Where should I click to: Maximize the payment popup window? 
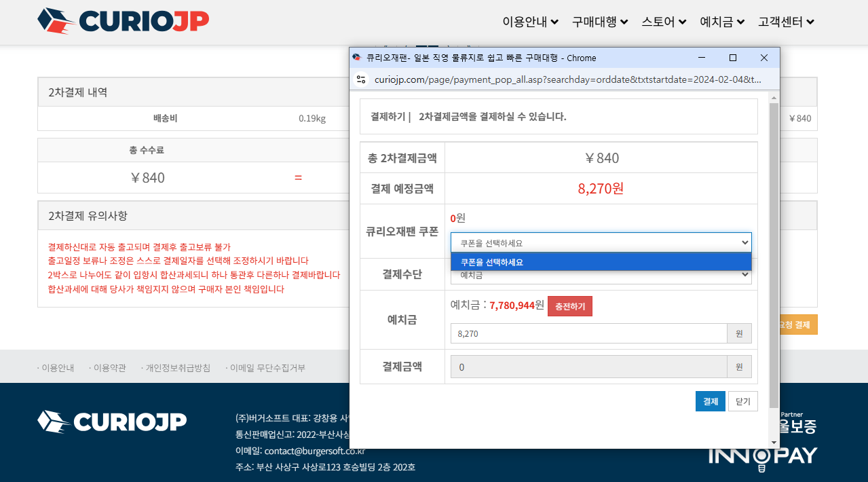tap(733, 58)
